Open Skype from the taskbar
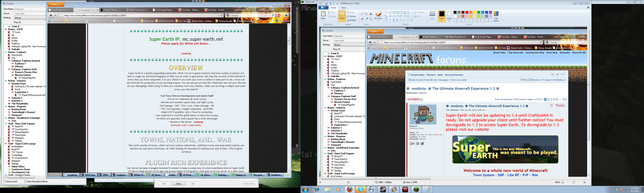644x193 pixels. coord(361,189)
